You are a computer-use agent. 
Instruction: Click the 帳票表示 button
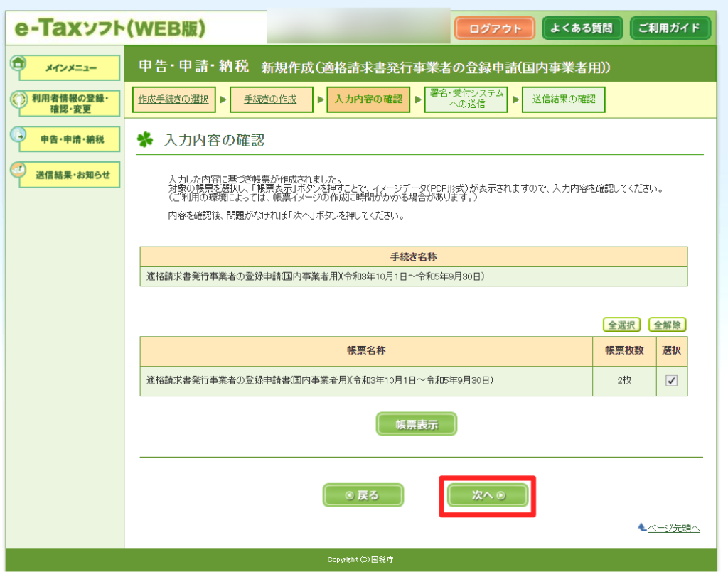[416, 424]
